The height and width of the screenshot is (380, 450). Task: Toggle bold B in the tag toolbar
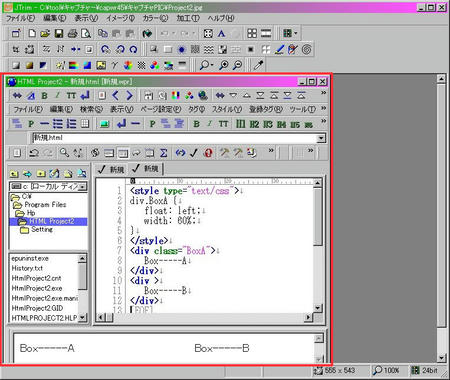click(x=197, y=124)
